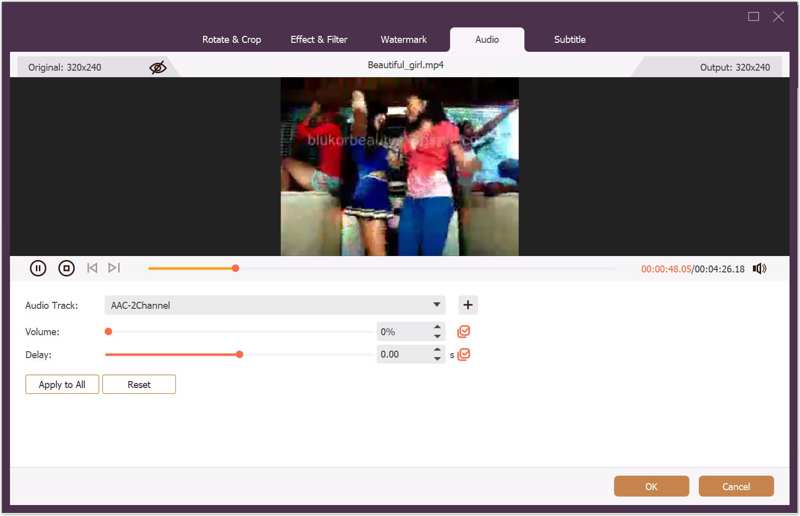This screenshot has width=800, height=516.
Task: Click the apply icon beside Delay
Action: coord(464,354)
